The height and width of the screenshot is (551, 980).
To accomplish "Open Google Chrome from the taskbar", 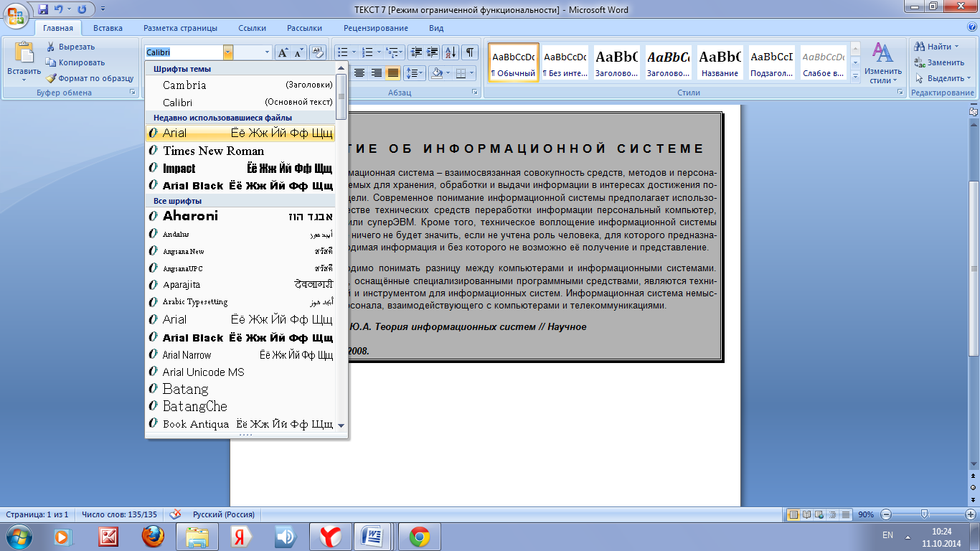I will 420,536.
